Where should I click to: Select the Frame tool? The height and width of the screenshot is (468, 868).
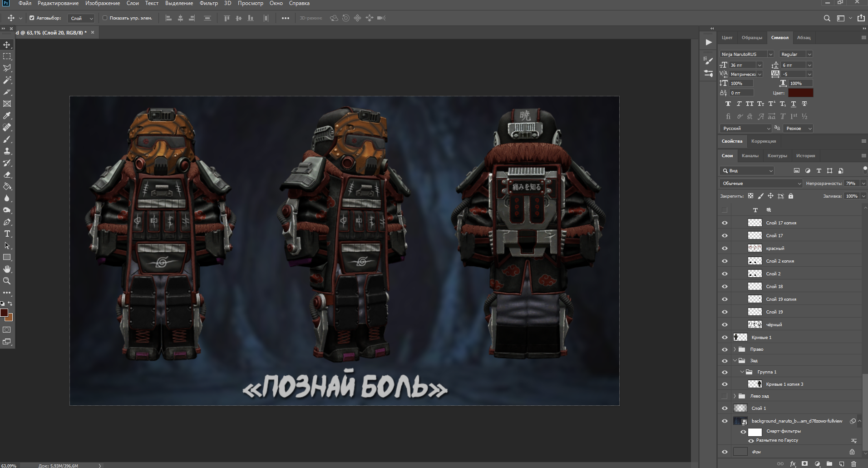[7, 104]
